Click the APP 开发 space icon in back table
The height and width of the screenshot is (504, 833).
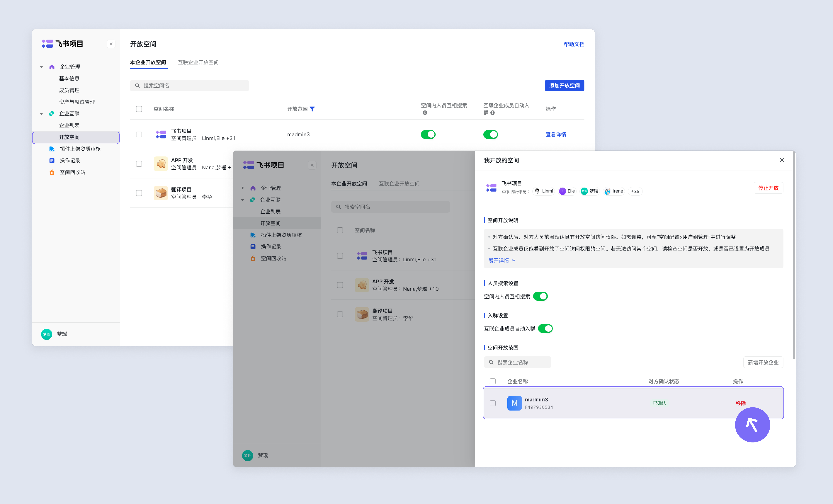point(161,164)
